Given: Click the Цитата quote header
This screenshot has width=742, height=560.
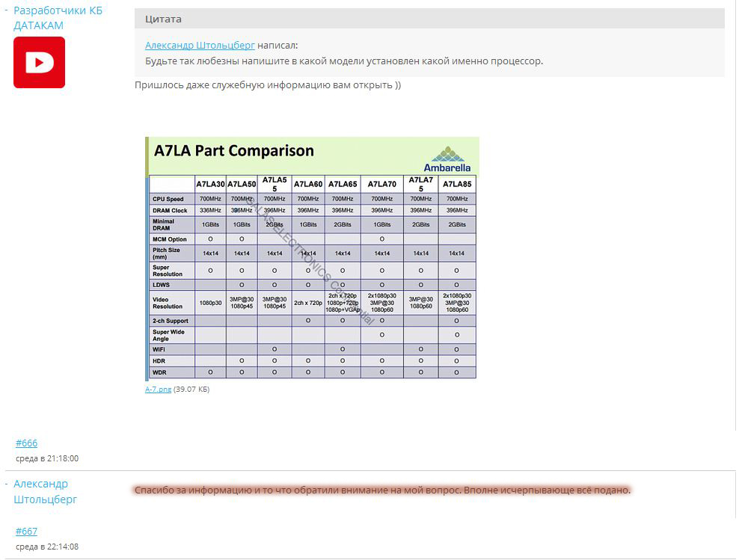Looking at the screenshot, I should click(x=163, y=19).
